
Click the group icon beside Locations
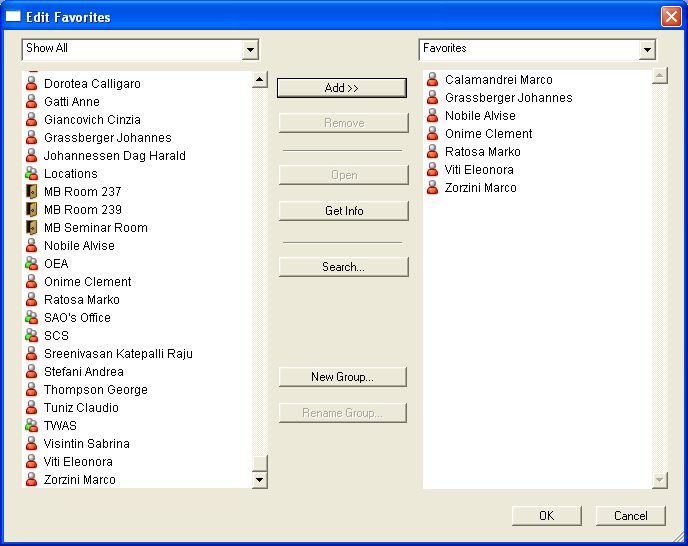(x=32, y=173)
